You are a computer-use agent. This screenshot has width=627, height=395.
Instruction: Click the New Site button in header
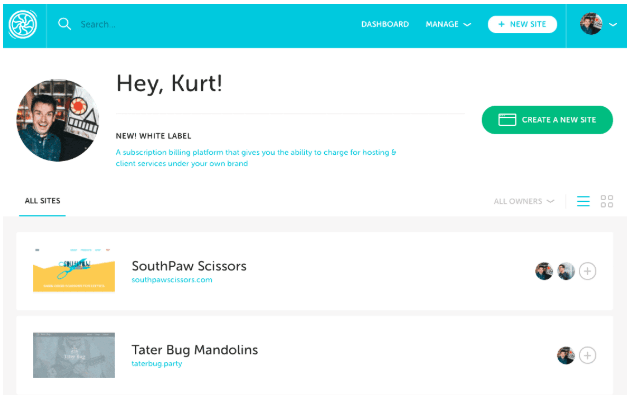pos(522,24)
